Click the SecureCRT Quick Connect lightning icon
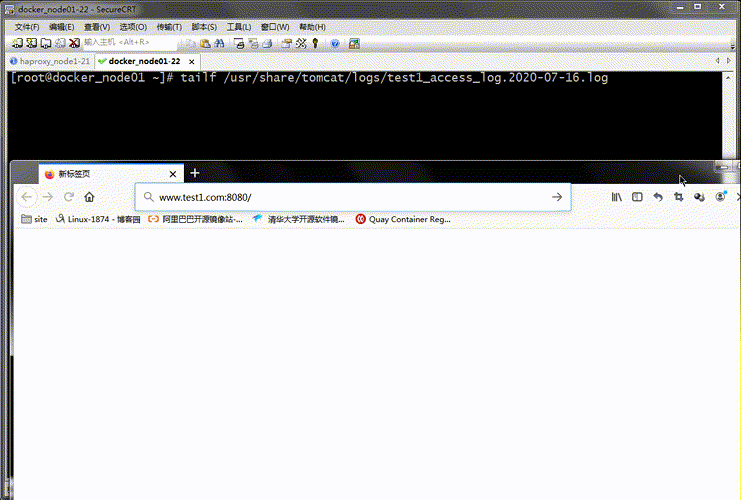 coord(32,43)
